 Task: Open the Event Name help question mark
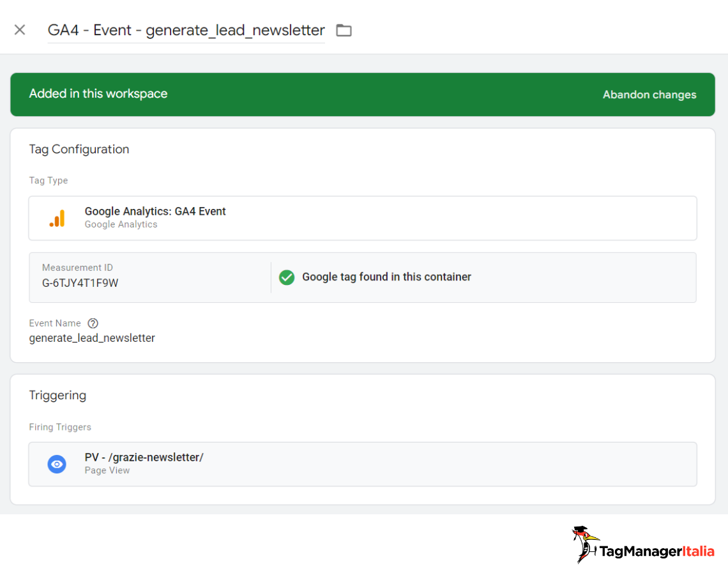tap(93, 323)
